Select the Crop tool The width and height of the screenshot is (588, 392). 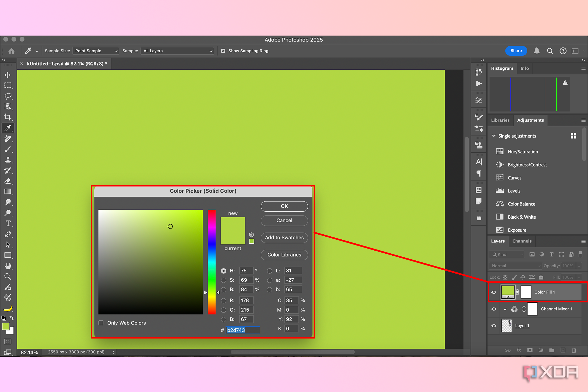pos(8,117)
